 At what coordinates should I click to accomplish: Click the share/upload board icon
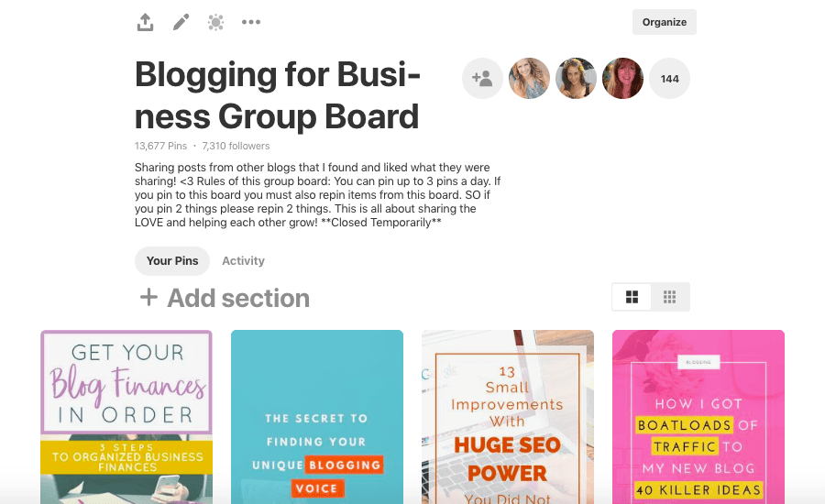pos(145,22)
